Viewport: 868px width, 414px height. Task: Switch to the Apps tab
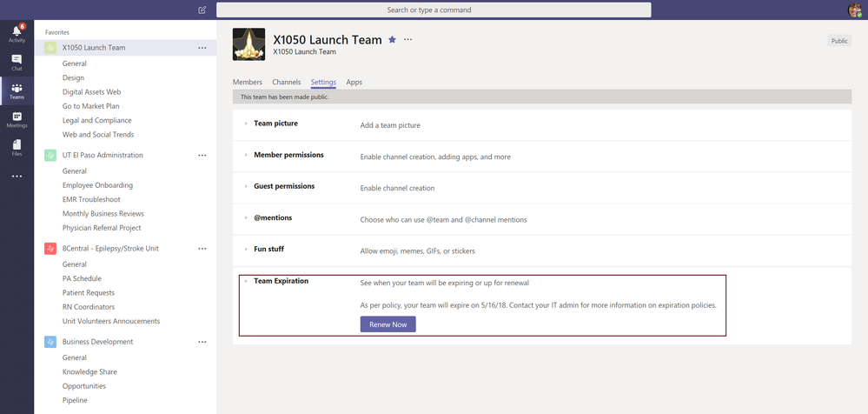(x=354, y=82)
